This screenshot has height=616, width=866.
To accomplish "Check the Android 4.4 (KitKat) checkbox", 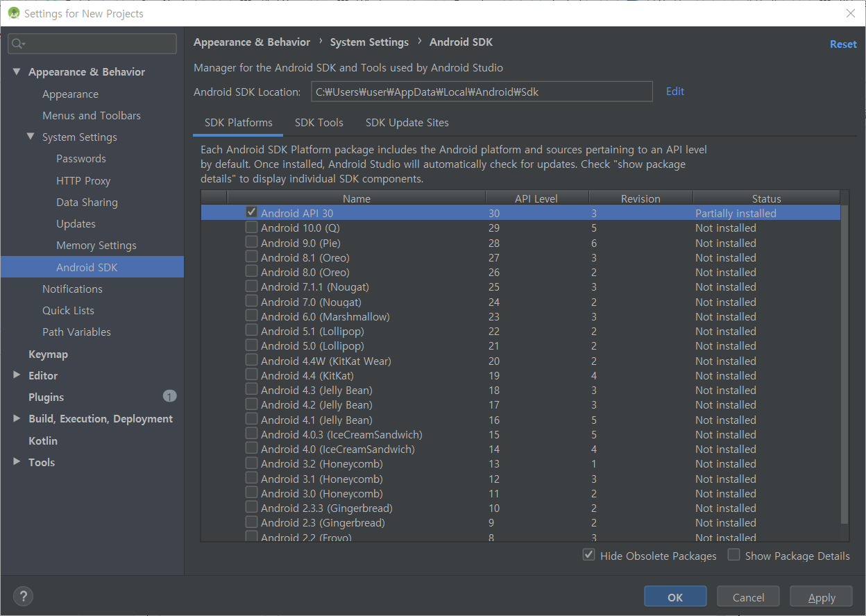I will (x=251, y=375).
